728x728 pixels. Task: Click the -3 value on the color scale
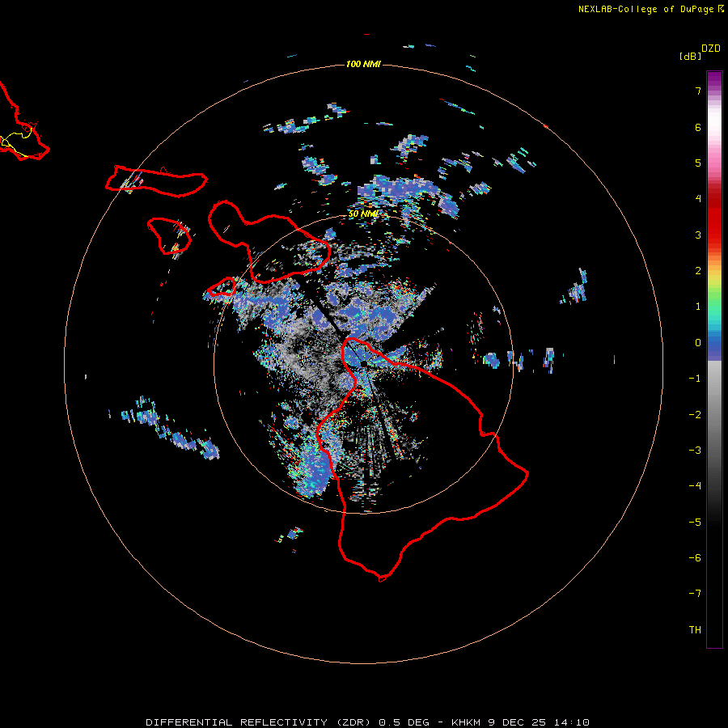[695, 451]
